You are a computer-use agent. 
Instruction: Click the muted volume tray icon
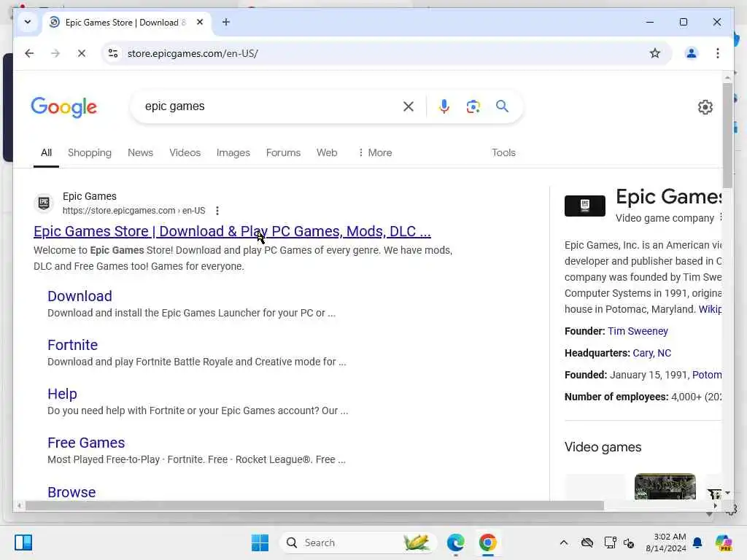629,542
